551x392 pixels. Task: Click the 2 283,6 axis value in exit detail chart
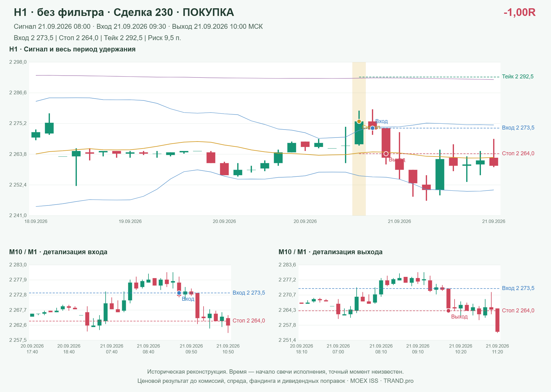pos(287,265)
